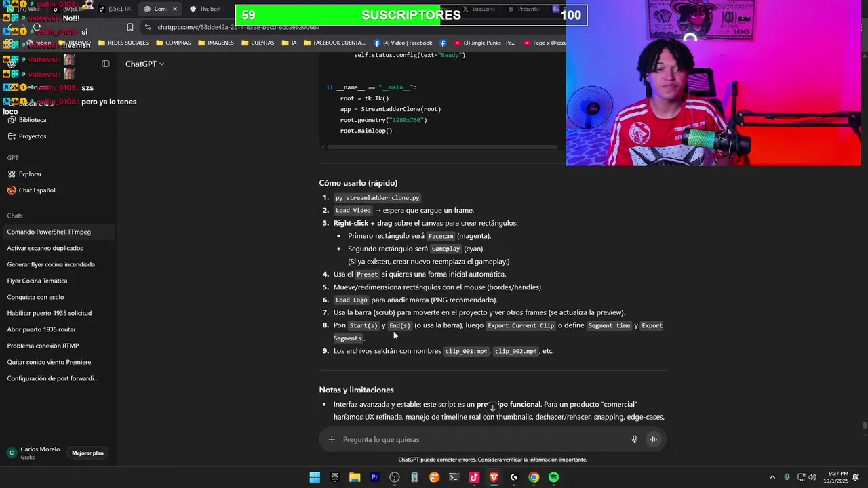Click the taskbar clock showing 9:37 PM
The image size is (868, 488).
click(x=835, y=477)
